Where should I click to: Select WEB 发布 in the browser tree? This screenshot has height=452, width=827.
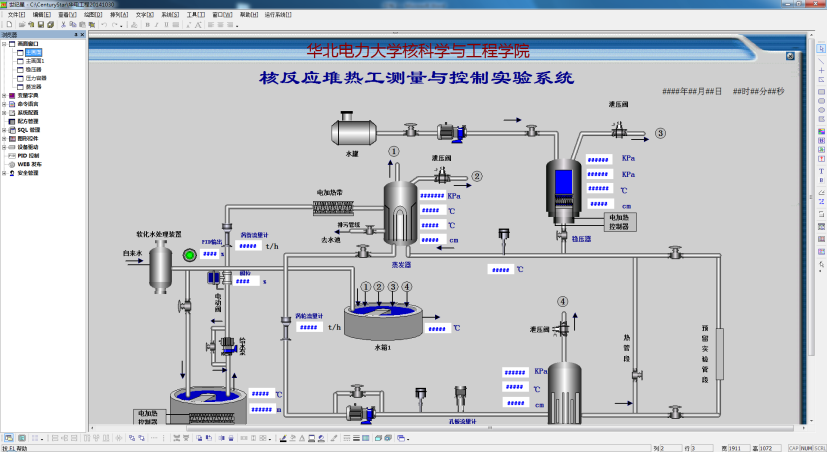[29, 164]
